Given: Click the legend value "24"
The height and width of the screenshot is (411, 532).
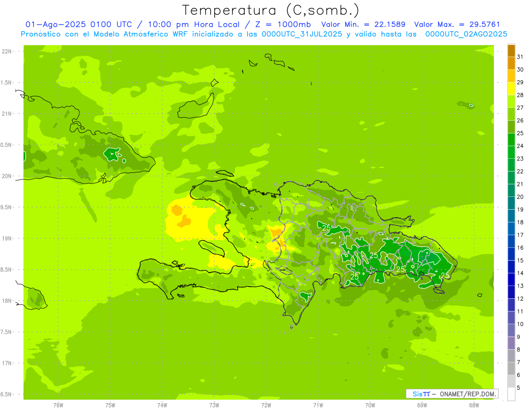Looking at the screenshot, I should tap(520, 146).
